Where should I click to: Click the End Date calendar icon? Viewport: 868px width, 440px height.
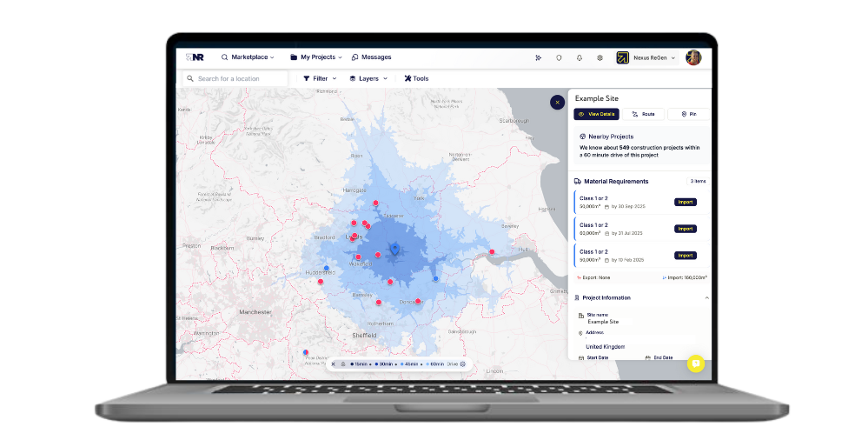click(x=647, y=358)
